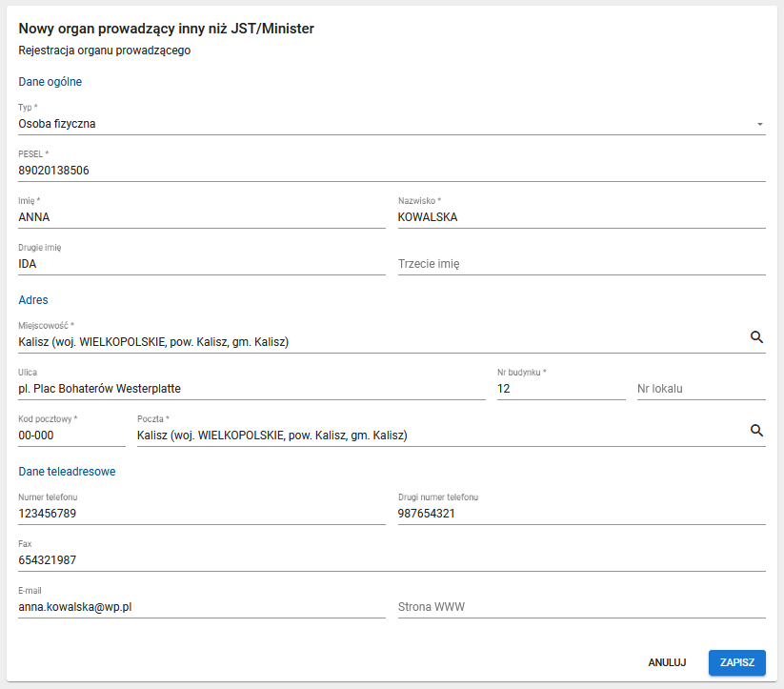Click the Drugi numer telefonu field
This screenshot has height=689, width=784.
tap(581, 514)
